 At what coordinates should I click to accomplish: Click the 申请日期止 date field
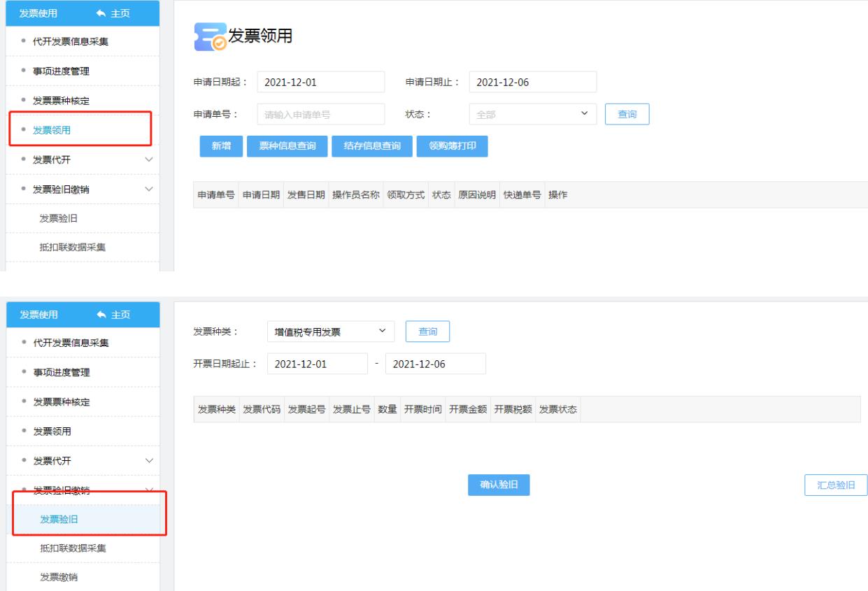click(x=532, y=82)
